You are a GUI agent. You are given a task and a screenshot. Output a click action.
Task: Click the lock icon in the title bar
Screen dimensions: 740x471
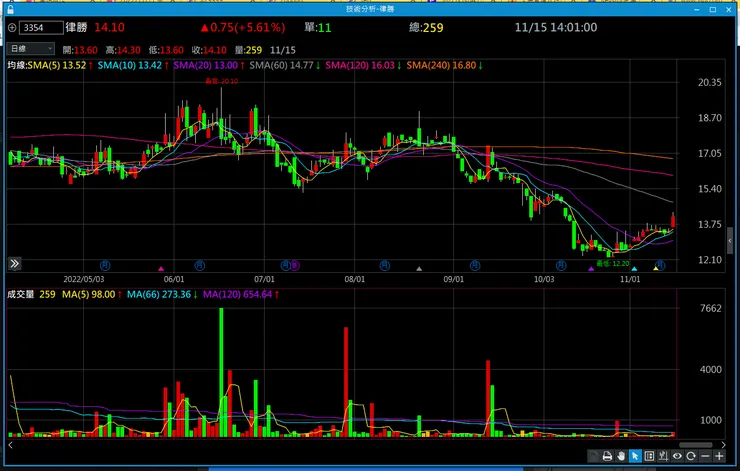click(10, 9)
